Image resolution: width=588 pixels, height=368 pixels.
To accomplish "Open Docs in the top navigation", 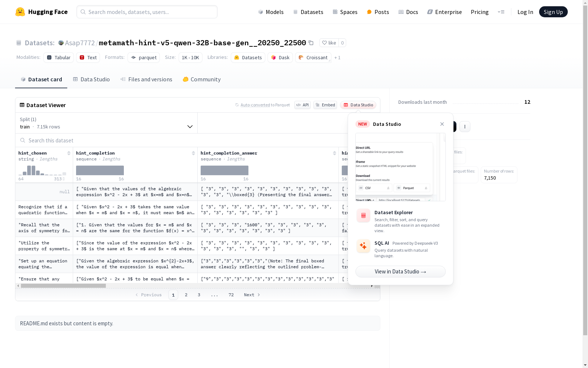I will pos(408,12).
